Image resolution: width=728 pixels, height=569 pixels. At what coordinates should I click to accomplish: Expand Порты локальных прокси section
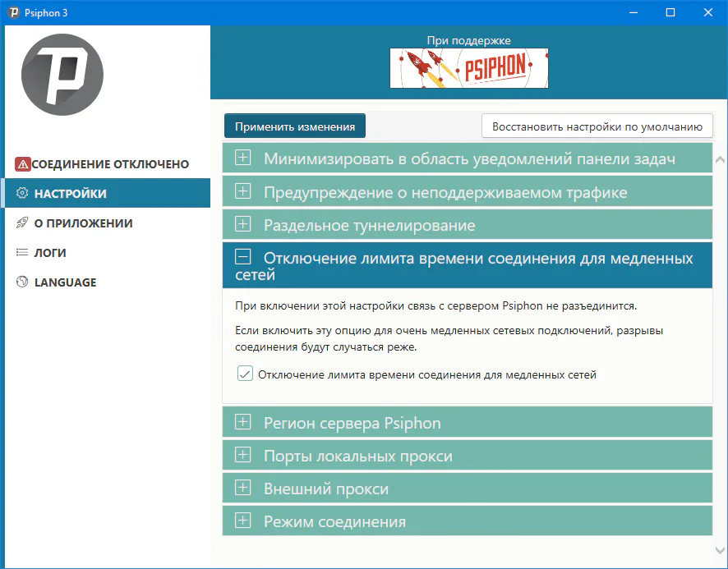[467, 455]
